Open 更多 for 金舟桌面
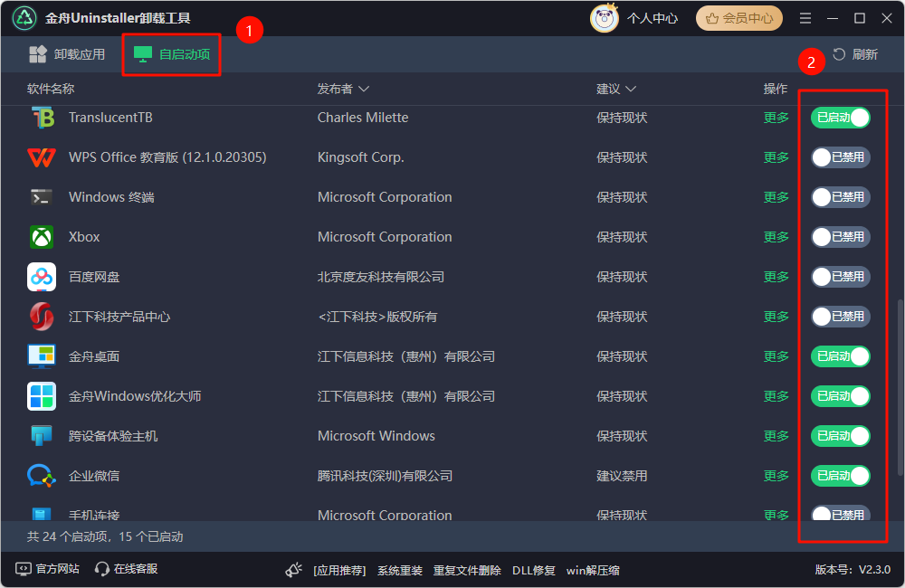This screenshot has width=905, height=588. (x=776, y=356)
